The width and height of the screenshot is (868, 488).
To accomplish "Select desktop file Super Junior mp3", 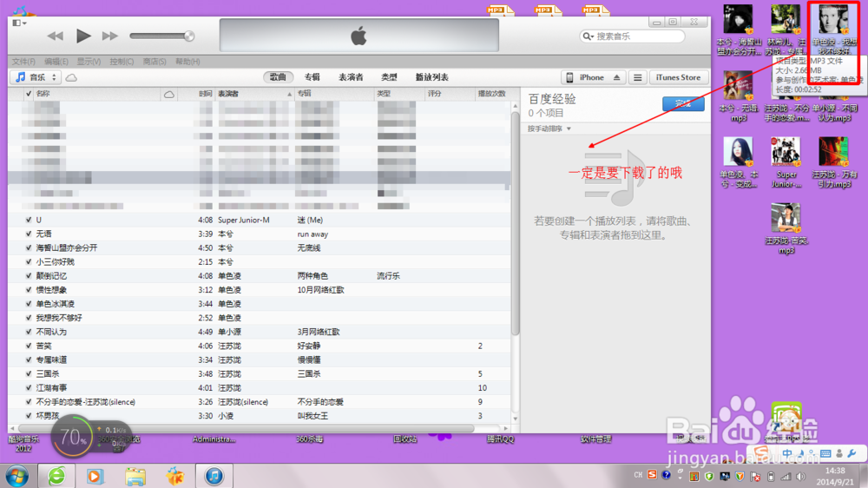I will click(786, 162).
